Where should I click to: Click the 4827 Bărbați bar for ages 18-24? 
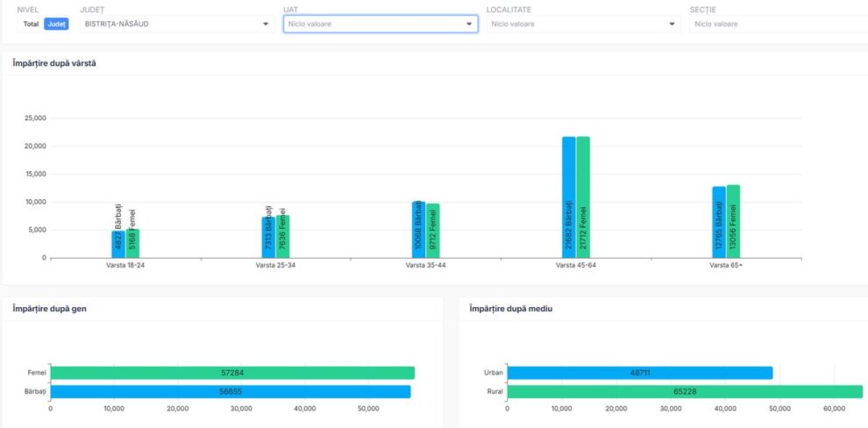click(x=117, y=244)
